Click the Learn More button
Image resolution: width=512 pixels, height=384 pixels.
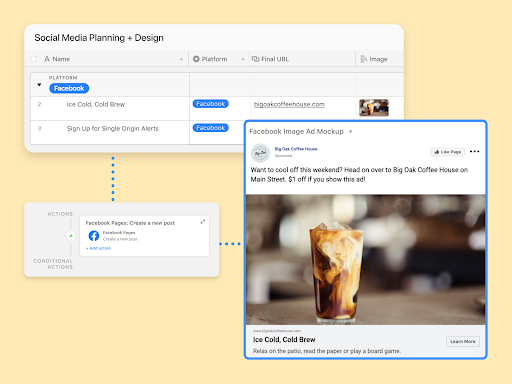(463, 341)
